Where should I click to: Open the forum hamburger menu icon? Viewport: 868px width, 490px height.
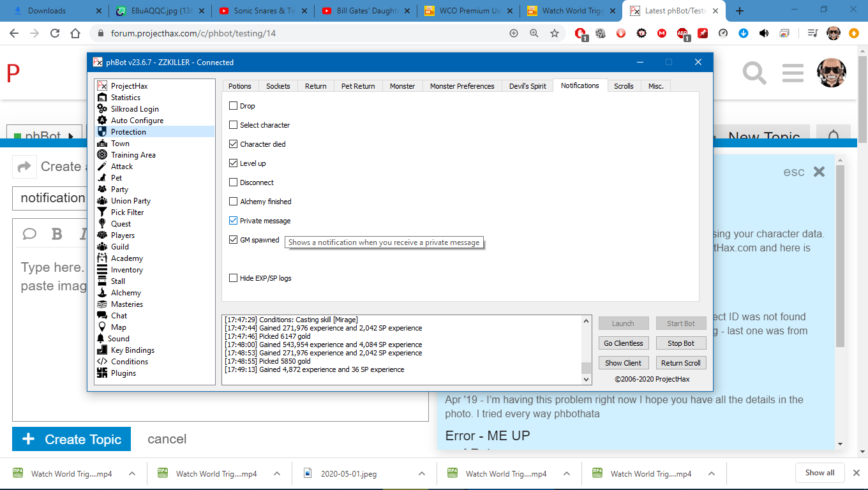click(x=792, y=73)
